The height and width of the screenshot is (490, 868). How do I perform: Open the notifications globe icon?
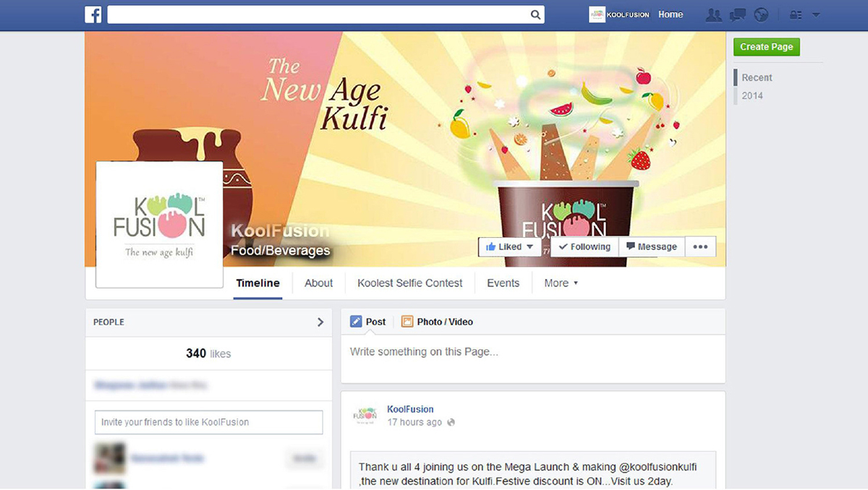pyautogui.click(x=760, y=14)
